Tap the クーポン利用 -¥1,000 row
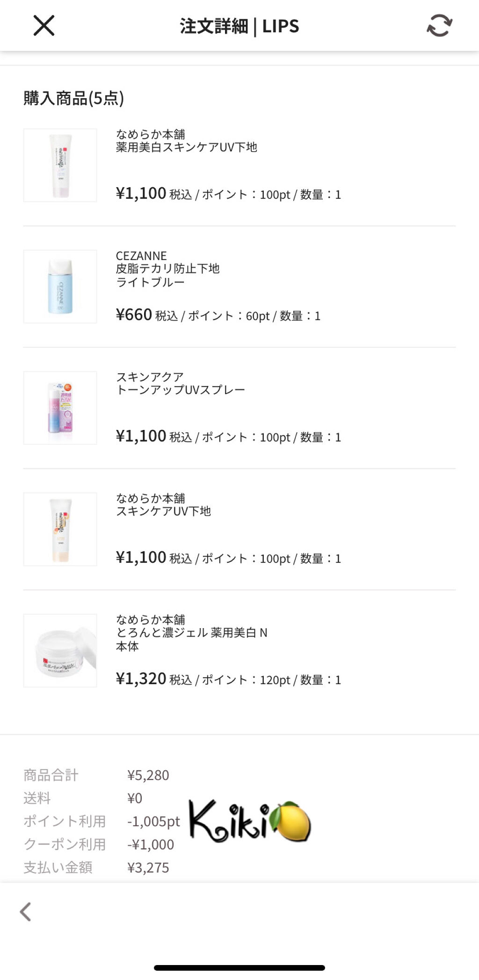This screenshot has height=980, width=479. click(x=150, y=844)
